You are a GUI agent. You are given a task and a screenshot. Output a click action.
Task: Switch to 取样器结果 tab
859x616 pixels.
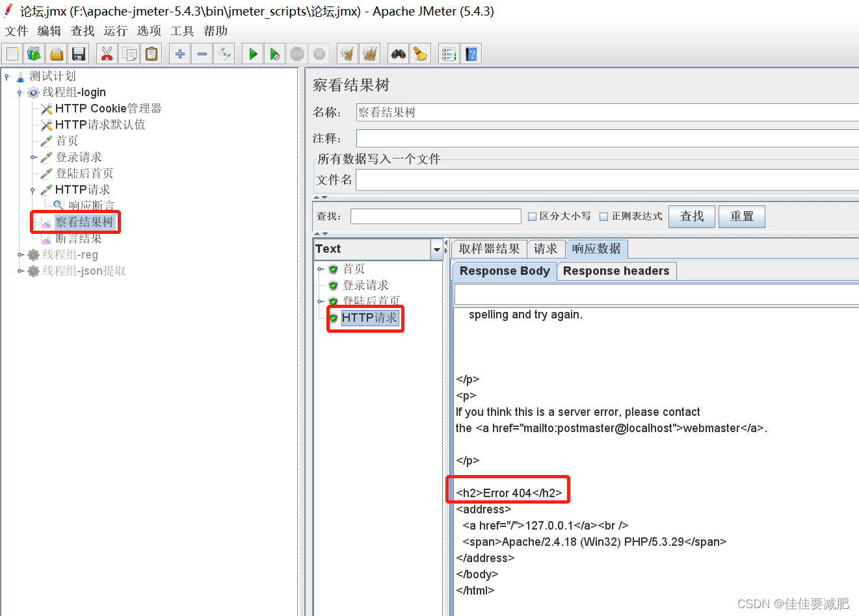[x=489, y=249]
